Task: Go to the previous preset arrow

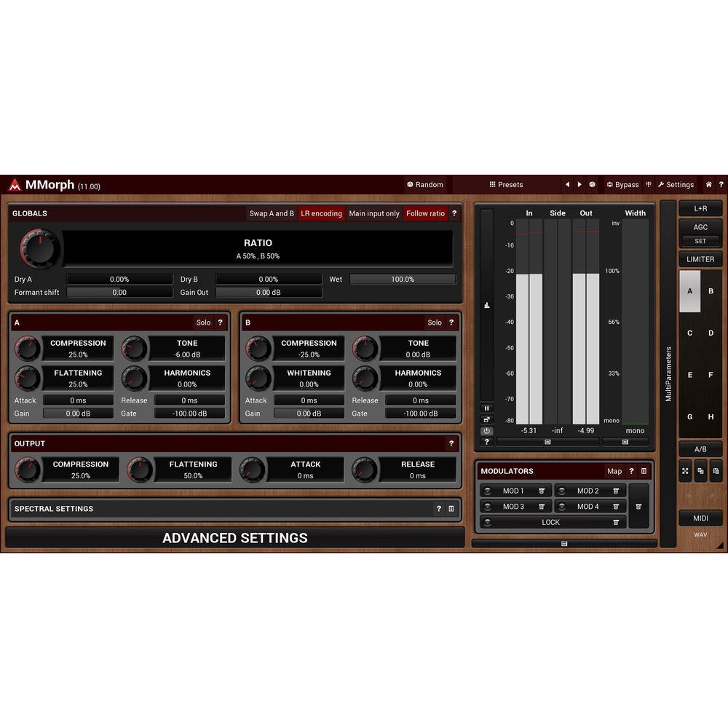Action: tap(567, 185)
